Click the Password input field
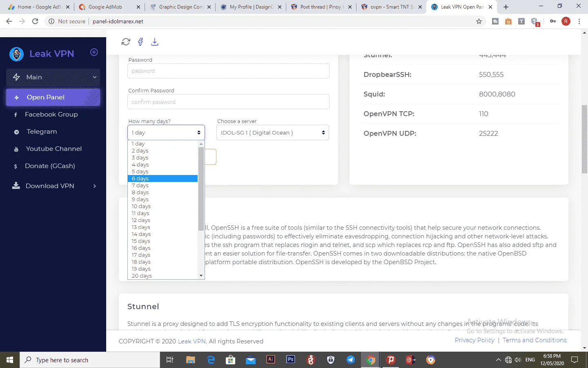This screenshot has width=588, height=368. pos(228,71)
